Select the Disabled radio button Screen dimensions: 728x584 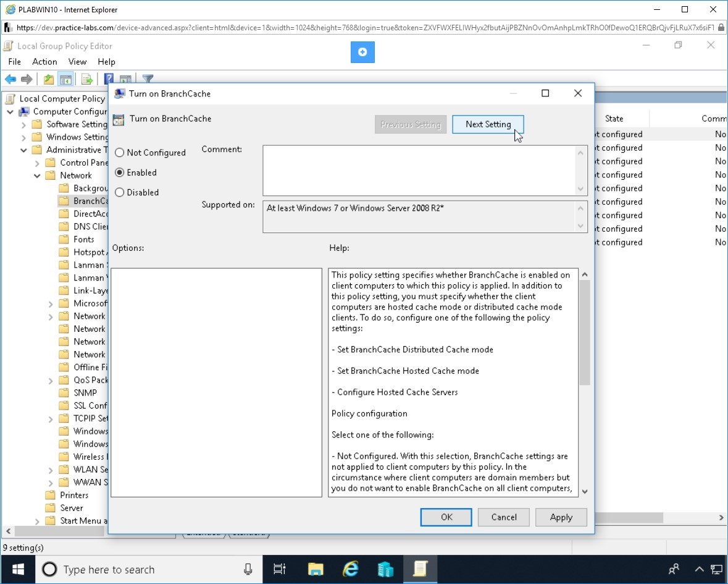click(x=119, y=192)
